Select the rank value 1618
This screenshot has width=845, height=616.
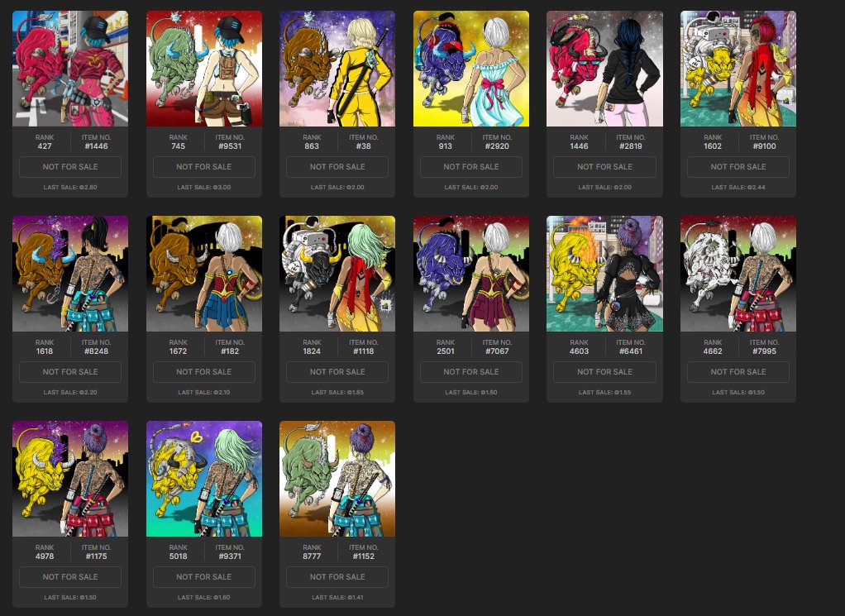45,351
